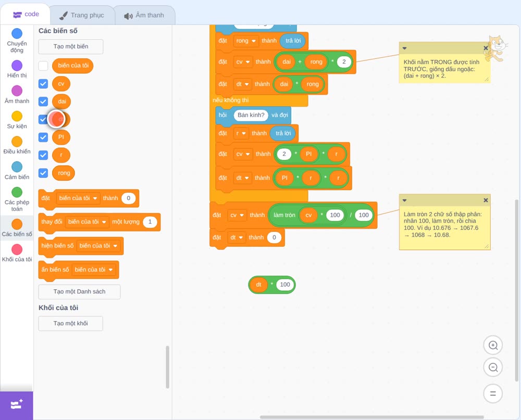
Task: Open the Âm thanh blocks category in sidebar
Action: (17, 94)
